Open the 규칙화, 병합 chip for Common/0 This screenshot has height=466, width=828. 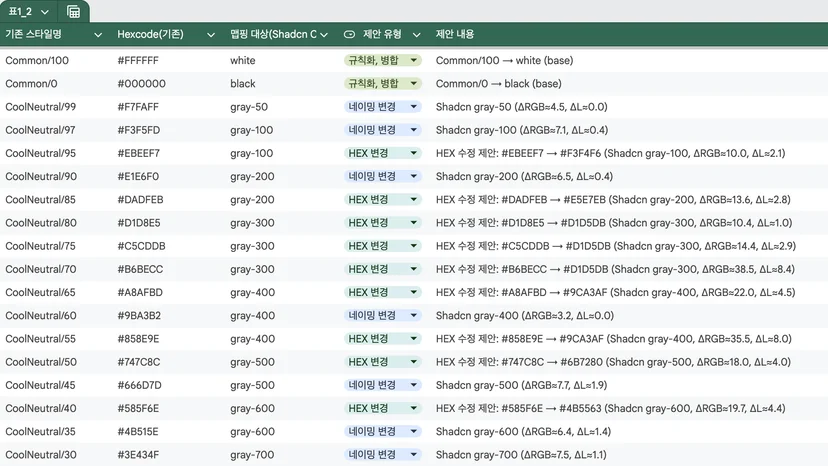(383, 83)
